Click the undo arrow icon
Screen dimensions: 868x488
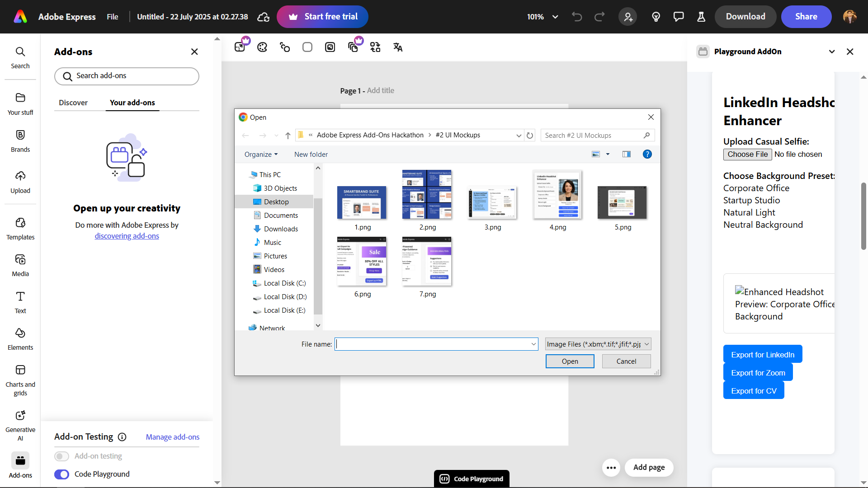point(577,17)
